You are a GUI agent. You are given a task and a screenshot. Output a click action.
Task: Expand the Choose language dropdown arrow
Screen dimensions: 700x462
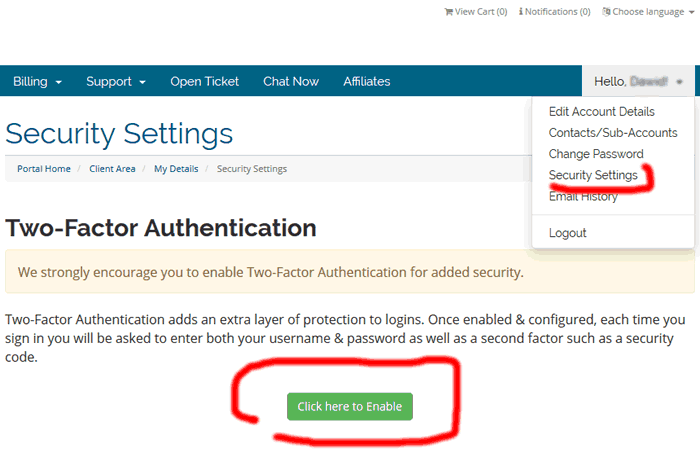[x=691, y=12]
